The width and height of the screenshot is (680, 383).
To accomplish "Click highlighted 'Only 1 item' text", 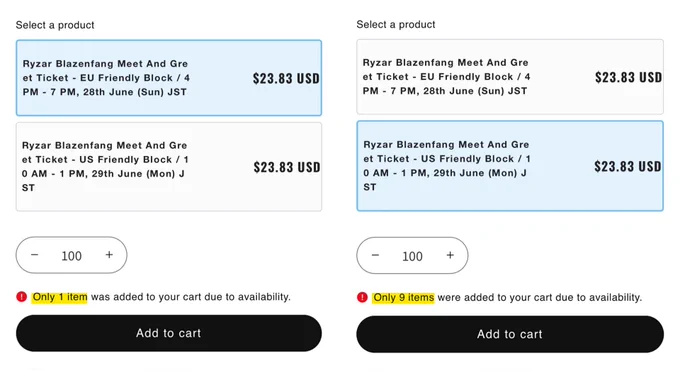I will 60,297.
